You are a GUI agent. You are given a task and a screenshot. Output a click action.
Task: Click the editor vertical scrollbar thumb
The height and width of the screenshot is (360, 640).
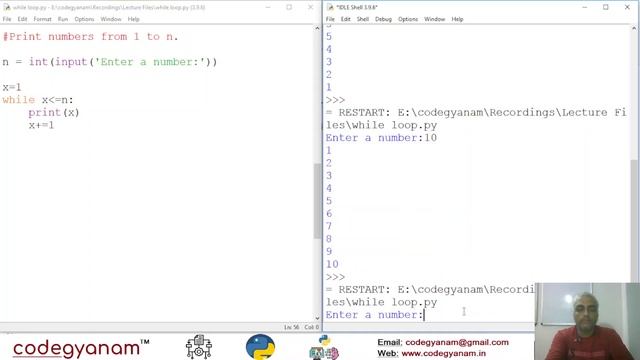coord(317,201)
